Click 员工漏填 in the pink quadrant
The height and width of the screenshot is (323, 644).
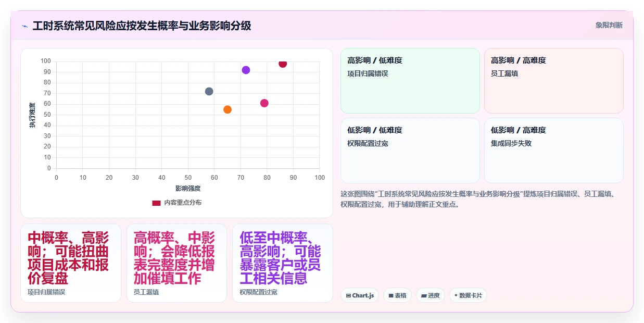pos(504,73)
